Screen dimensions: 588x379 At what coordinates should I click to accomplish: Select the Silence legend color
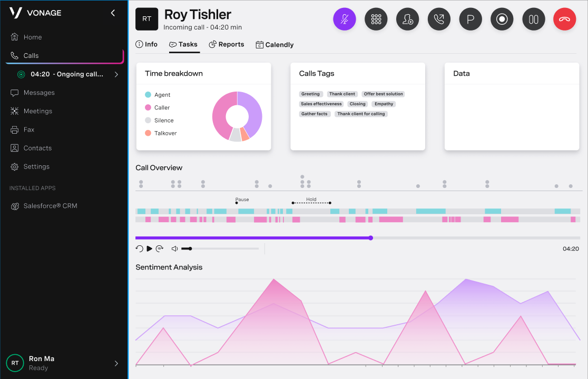point(148,120)
